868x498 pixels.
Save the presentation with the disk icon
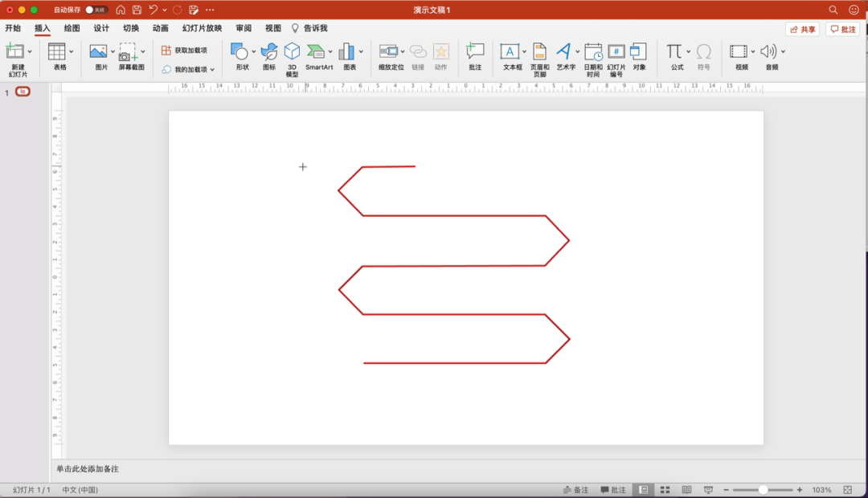pyautogui.click(x=137, y=10)
